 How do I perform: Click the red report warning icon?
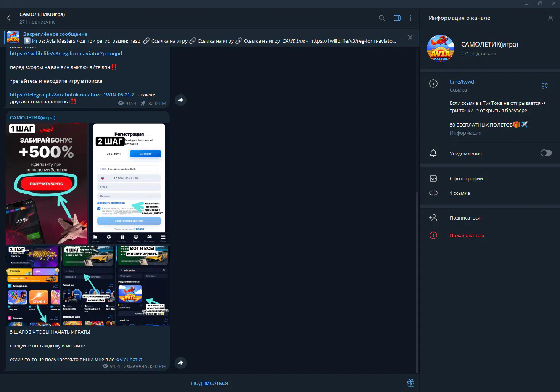[x=433, y=235]
